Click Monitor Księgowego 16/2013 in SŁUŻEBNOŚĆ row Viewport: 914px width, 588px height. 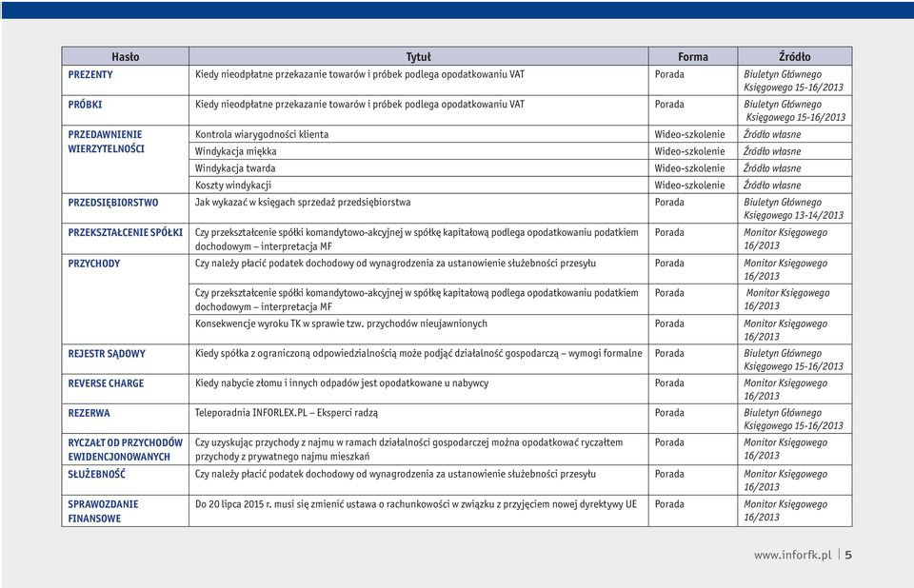(x=785, y=480)
